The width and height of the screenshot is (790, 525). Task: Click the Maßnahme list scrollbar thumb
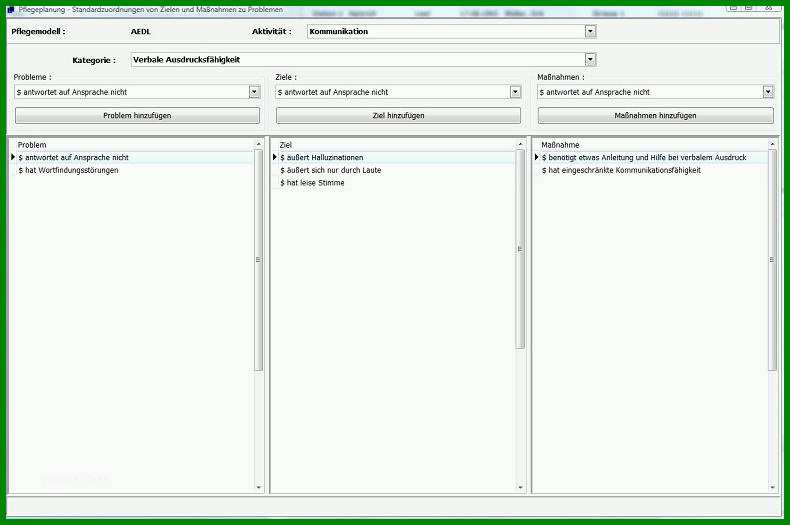(772, 260)
